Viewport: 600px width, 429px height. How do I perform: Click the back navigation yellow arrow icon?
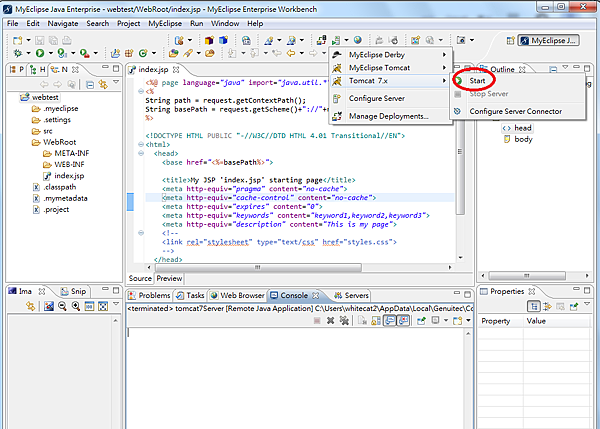[291, 53]
